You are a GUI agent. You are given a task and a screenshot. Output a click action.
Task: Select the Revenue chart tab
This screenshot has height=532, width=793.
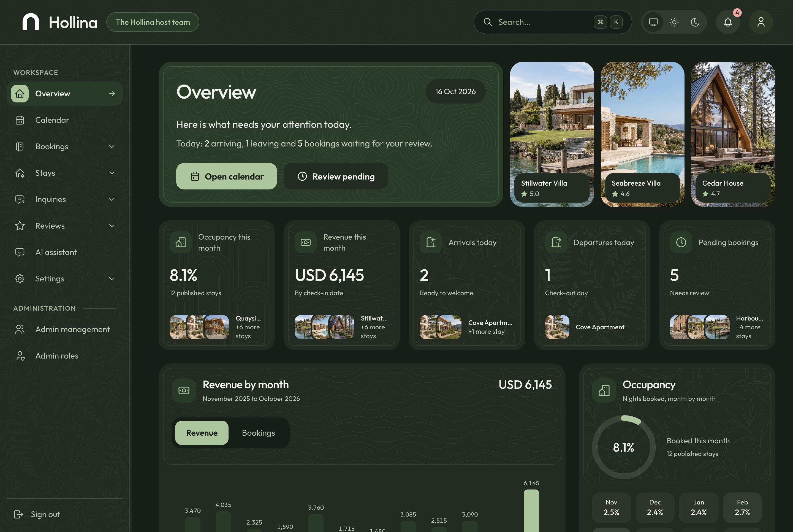[202, 433]
